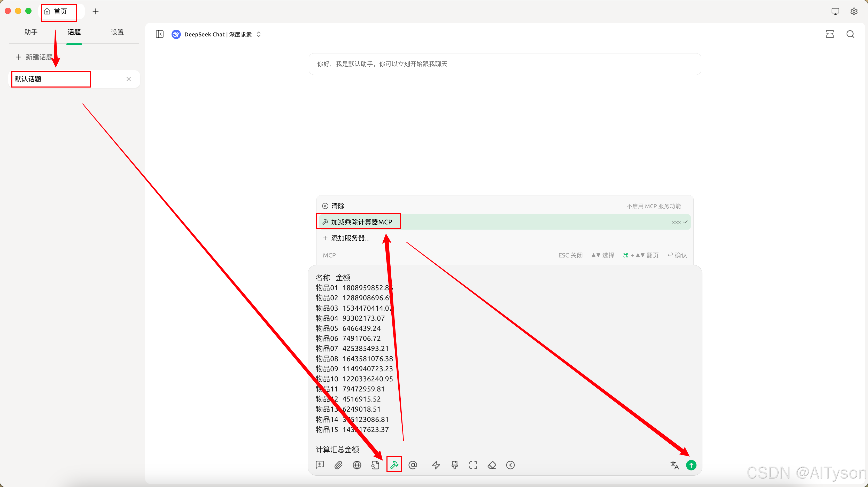
Task: Click 新建话题 to create topic
Action: pos(34,57)
